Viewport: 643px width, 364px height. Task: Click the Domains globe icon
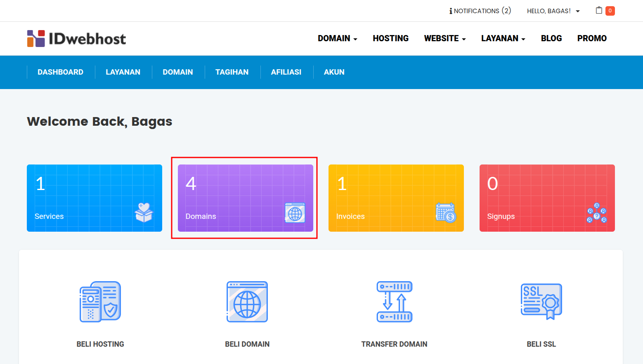(x=295, y=213)
